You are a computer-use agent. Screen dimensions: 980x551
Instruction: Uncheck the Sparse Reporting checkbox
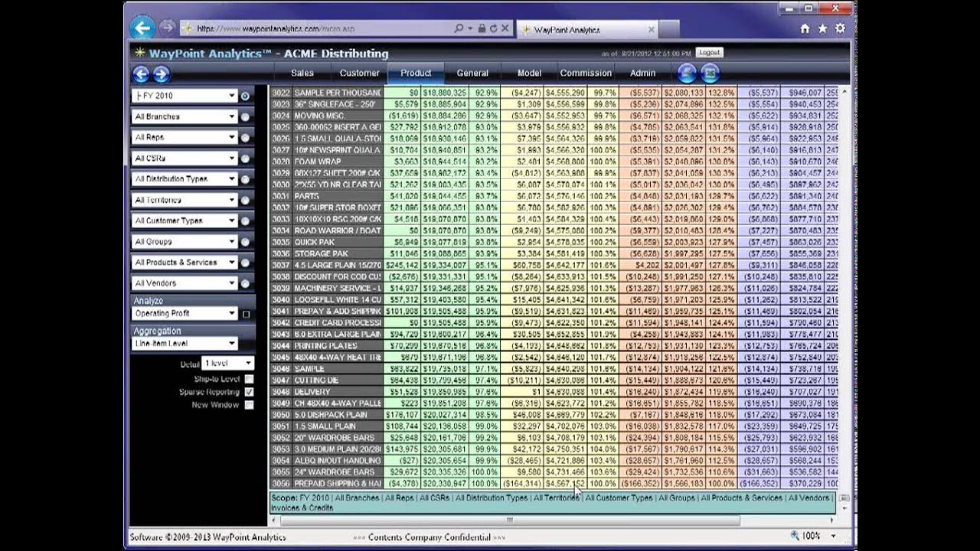click(x=249, y=392)
